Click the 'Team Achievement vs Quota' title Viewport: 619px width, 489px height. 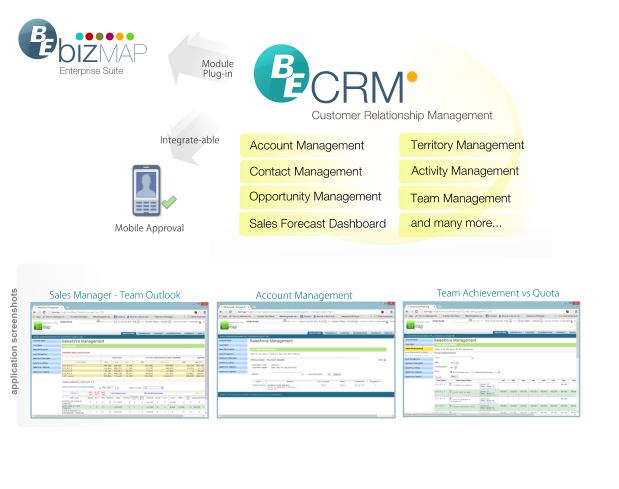(498, 293)
